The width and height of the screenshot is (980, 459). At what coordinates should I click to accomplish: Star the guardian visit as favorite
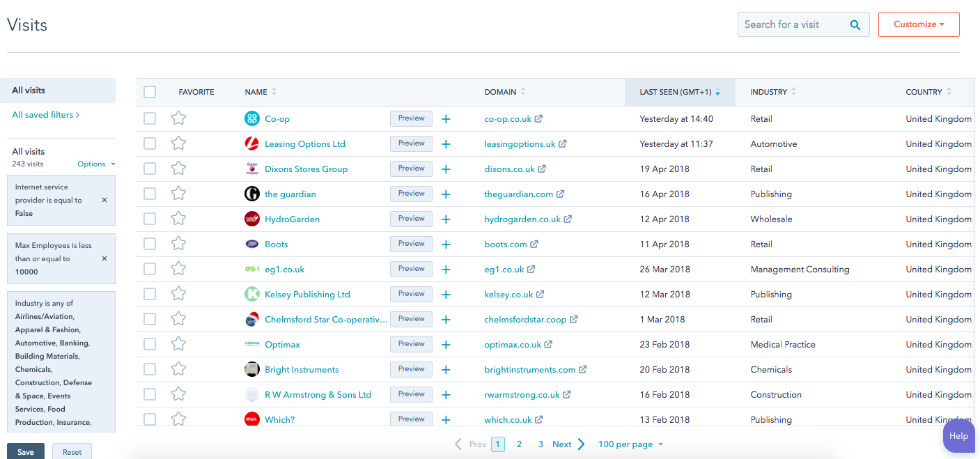pos(178,194)
